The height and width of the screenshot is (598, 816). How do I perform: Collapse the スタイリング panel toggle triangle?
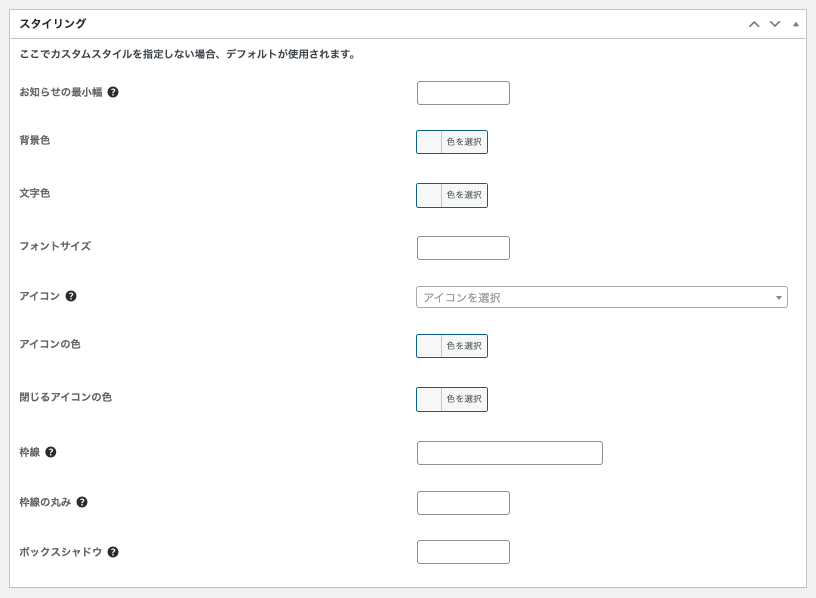tap(796, 24)
